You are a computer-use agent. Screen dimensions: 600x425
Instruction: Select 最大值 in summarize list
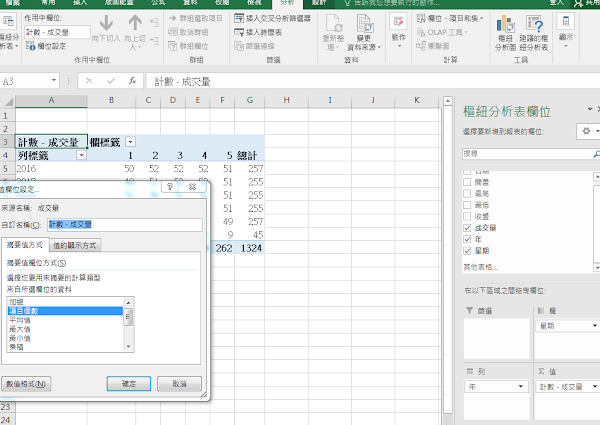point(65,329)
